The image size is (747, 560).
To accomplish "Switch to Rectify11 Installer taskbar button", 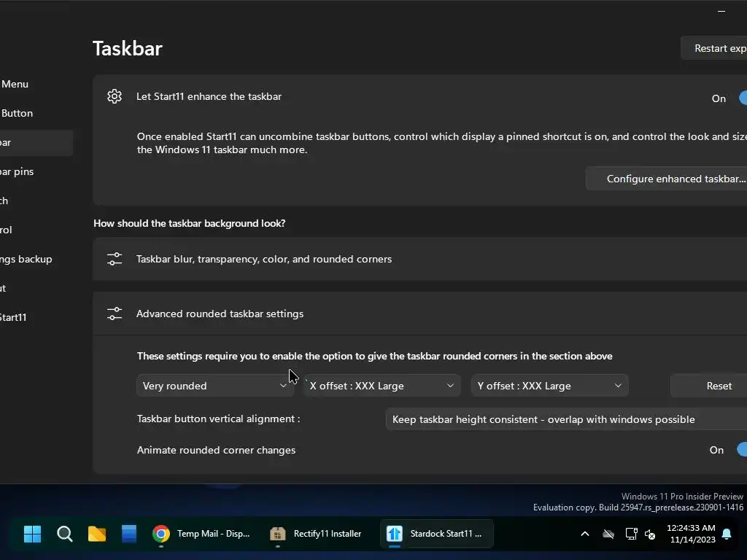I will pos(317,534).
